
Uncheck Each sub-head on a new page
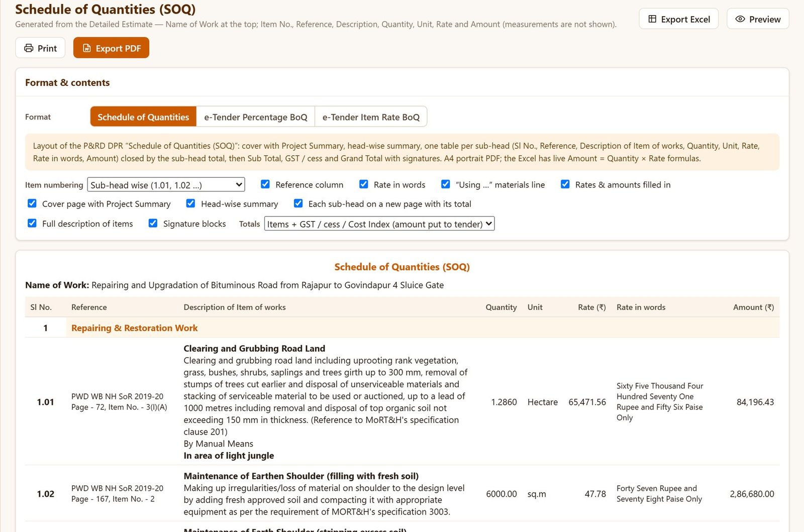point(298,203)
